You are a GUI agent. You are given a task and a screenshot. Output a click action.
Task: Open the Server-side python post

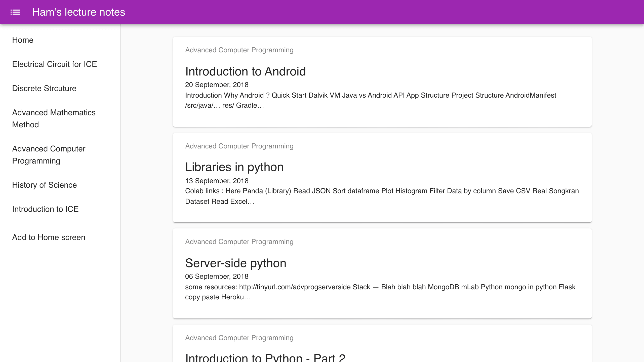tap(236, 263)
